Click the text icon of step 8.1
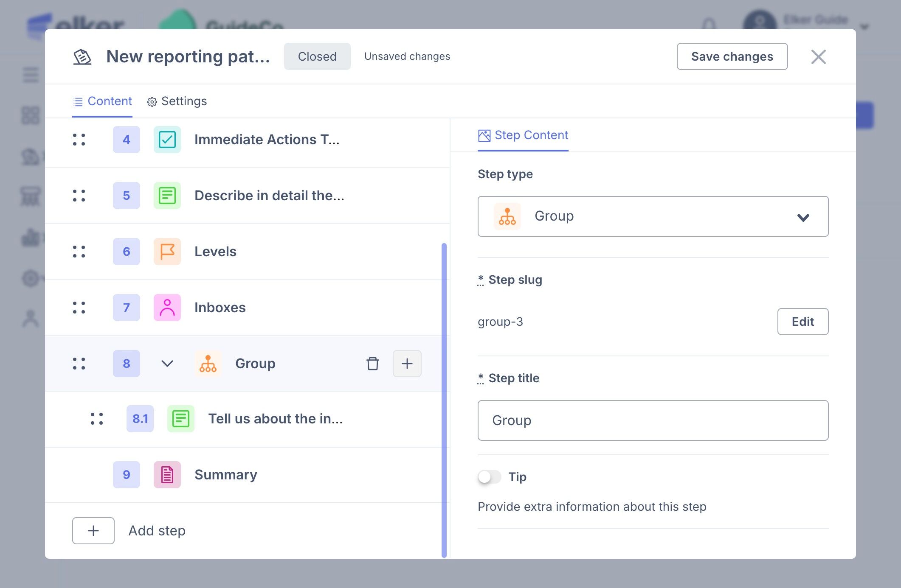The image size is (901, 588). (180, 419)
